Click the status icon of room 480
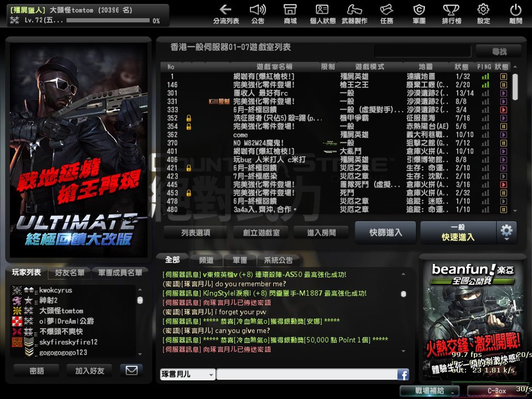532x399 pixels. coord(504,209)
